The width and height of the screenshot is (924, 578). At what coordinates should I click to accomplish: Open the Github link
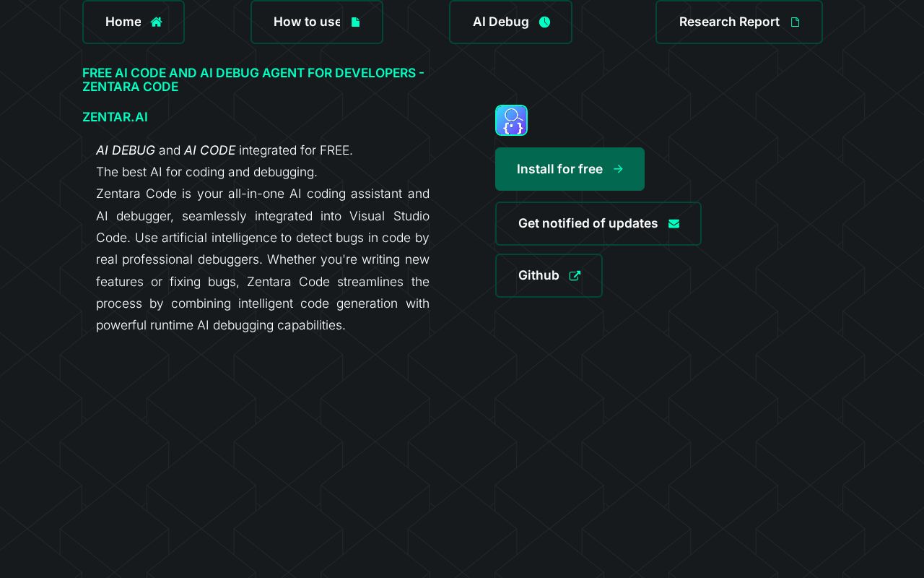(549, 275)
